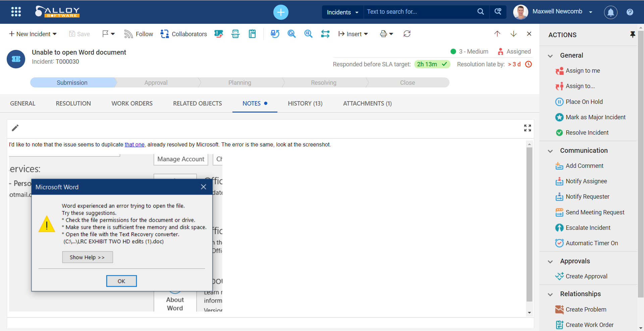
Task: Click Assign to me
Action: [578, 71]
